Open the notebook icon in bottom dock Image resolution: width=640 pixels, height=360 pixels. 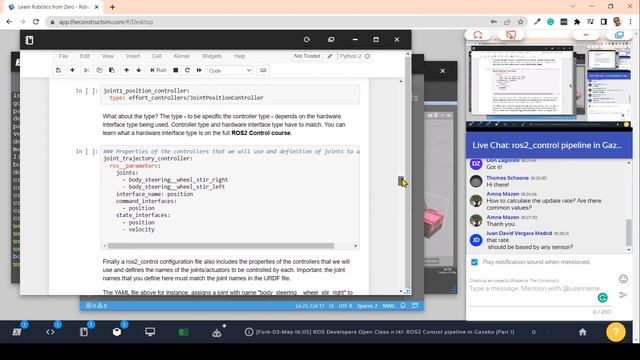(84, 332)
